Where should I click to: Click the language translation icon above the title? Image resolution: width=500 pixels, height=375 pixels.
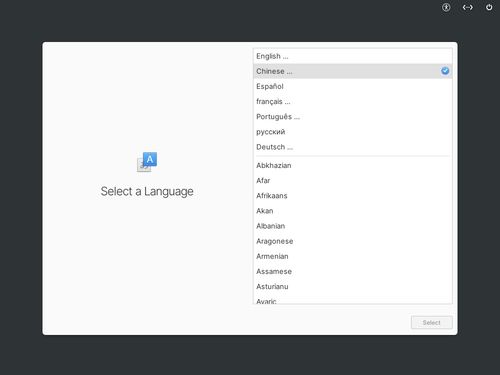pos(147,162)
